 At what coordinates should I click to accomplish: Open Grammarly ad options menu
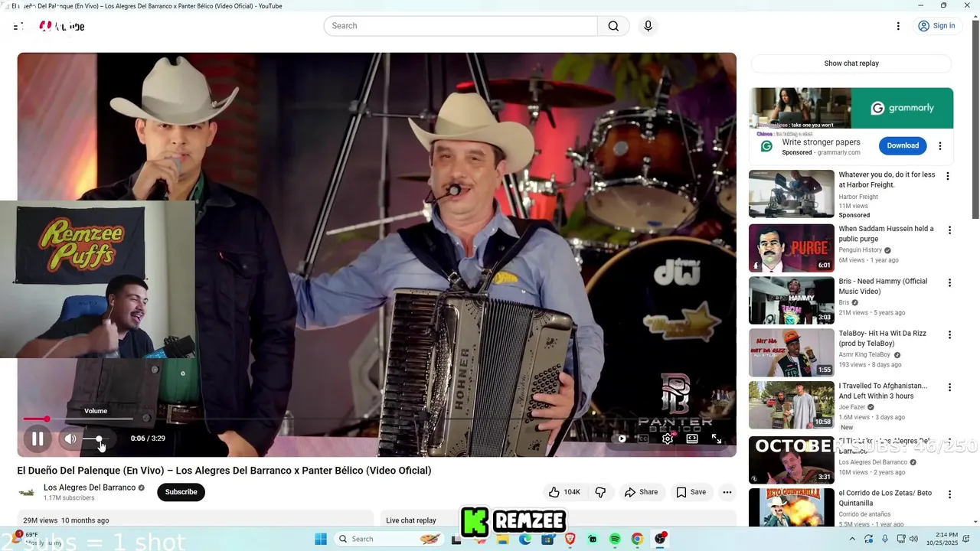coord(940,145)
